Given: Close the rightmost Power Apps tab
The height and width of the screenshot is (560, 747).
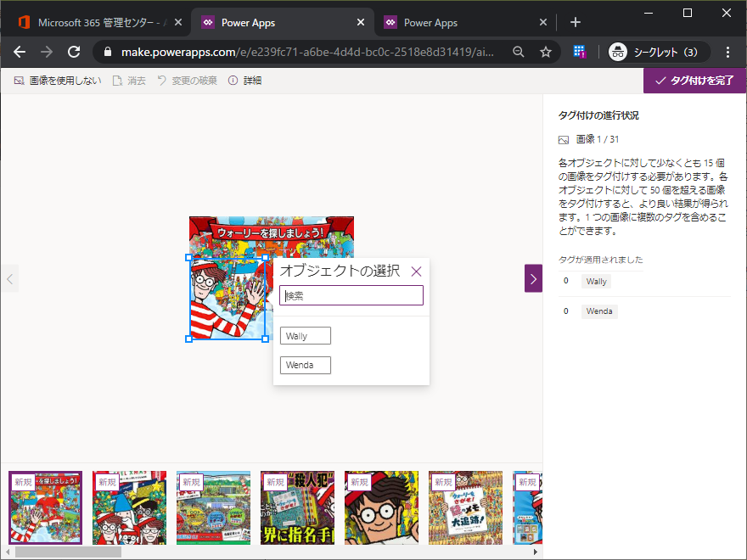Looking at the screenshot, I should pyautogui.click(x=543, y=22).
